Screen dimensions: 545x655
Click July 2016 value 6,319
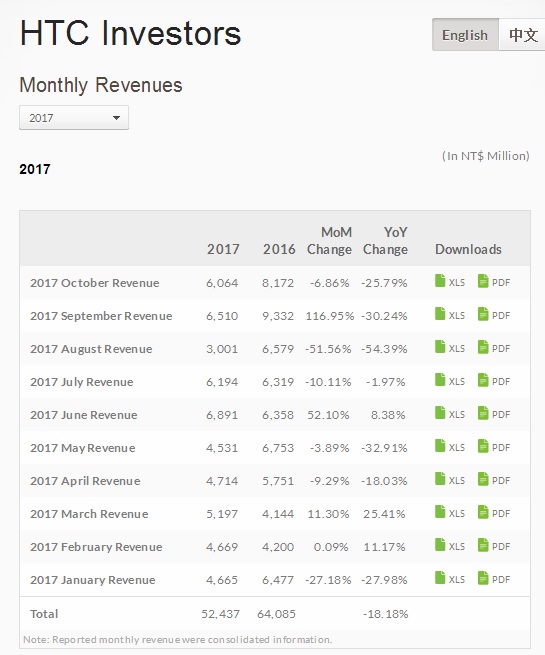[278, 382]
